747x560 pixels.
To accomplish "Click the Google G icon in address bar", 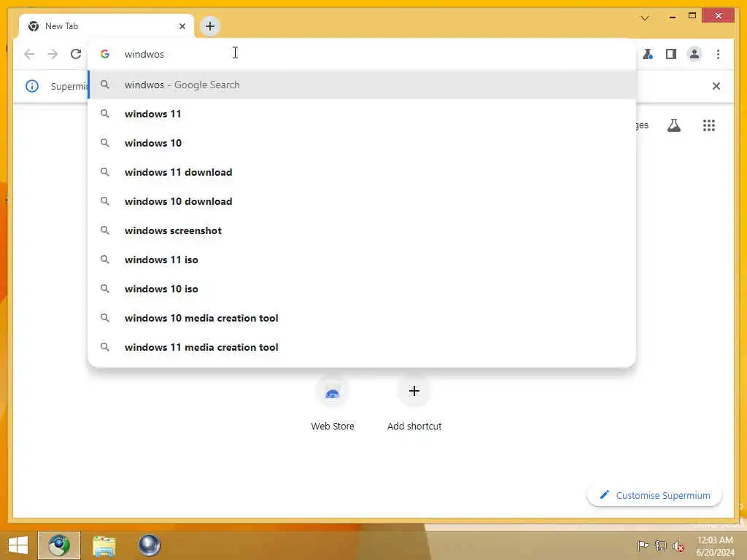I will (x=105, y=54).
